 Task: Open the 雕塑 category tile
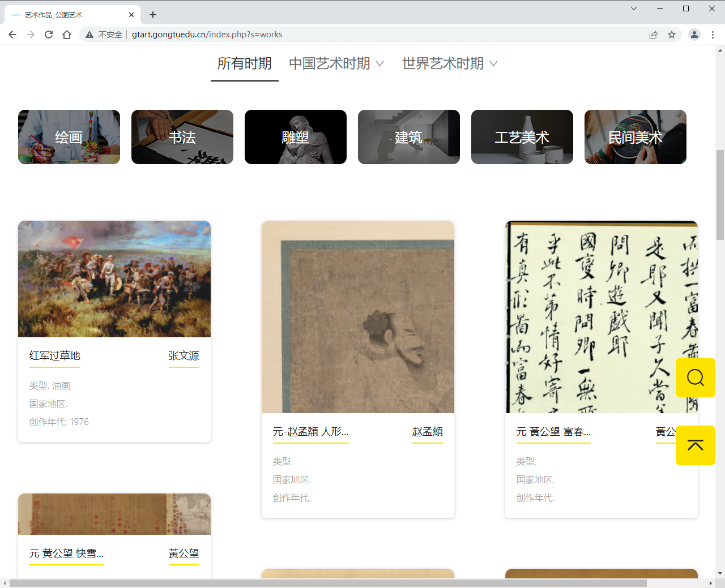tap(296, 137)
